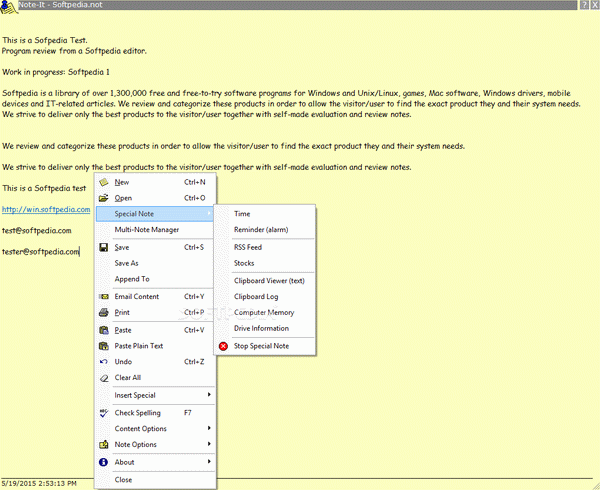Screen dimensions: 600x490
Task: Click the Ctrl+S shortcut label beside Save
Action: (194, 247)
